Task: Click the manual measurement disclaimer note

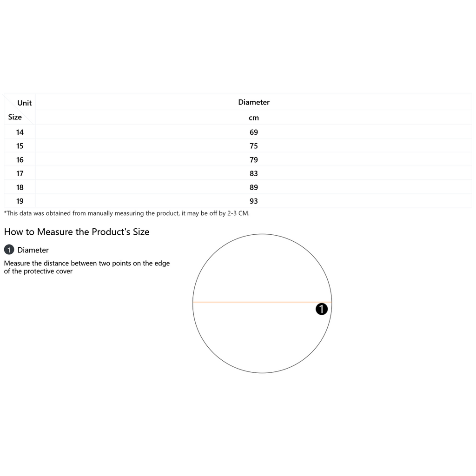Action: (127, 213)
